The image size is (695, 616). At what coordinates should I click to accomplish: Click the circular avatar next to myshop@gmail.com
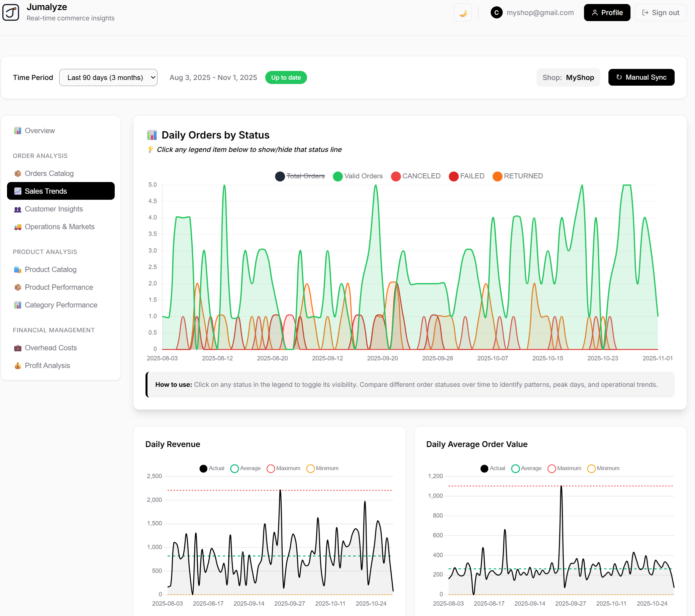click(x=496, y=12)
